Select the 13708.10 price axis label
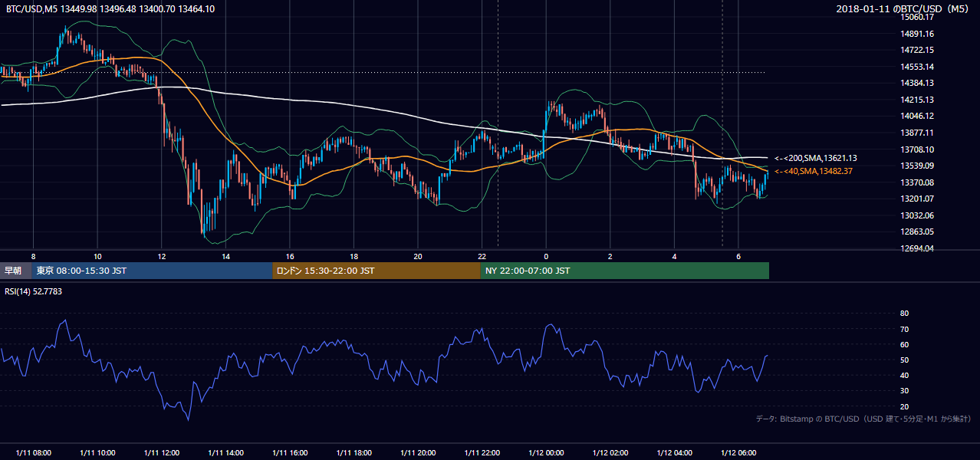The height and width of the screenshot is (460, 980). 917,149
